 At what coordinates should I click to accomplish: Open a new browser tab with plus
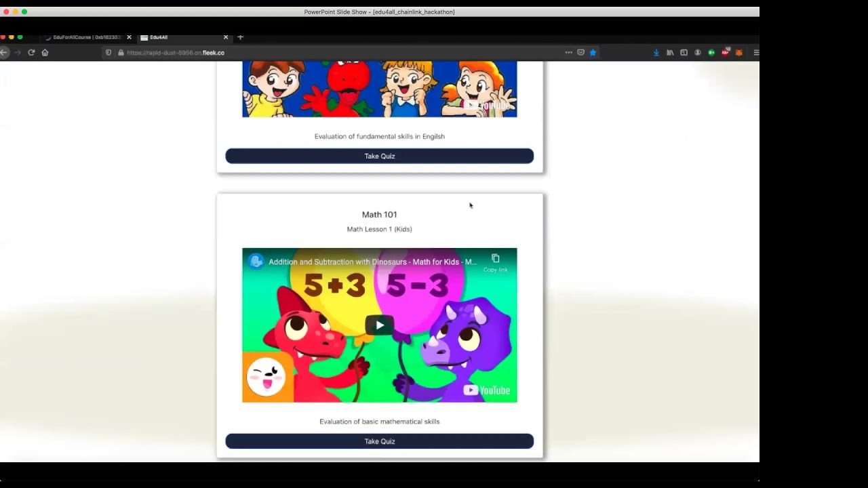[240, 37]
